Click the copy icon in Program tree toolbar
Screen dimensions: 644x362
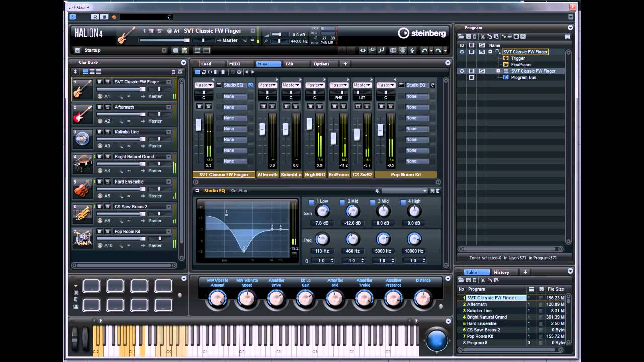[489, 36]
